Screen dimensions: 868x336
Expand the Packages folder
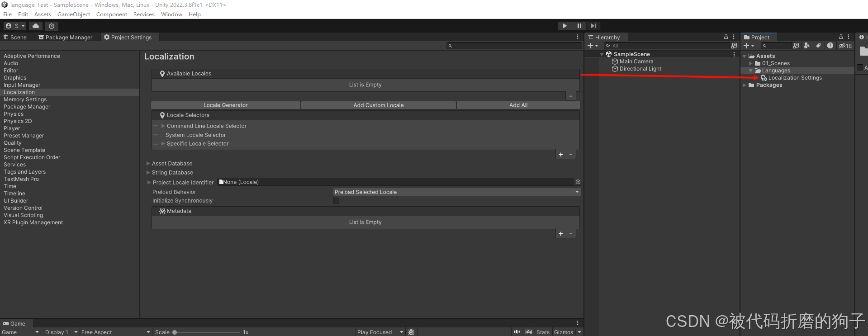(x=745, y=85)
